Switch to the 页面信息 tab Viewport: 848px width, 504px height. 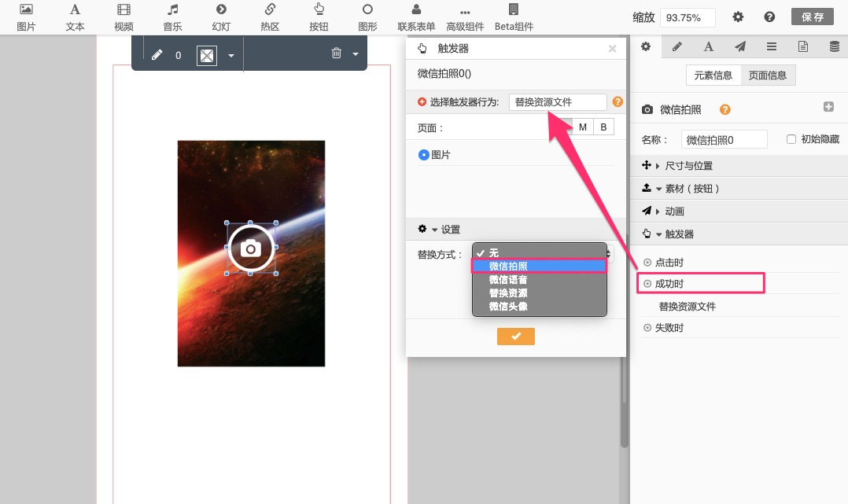[768, 75]
